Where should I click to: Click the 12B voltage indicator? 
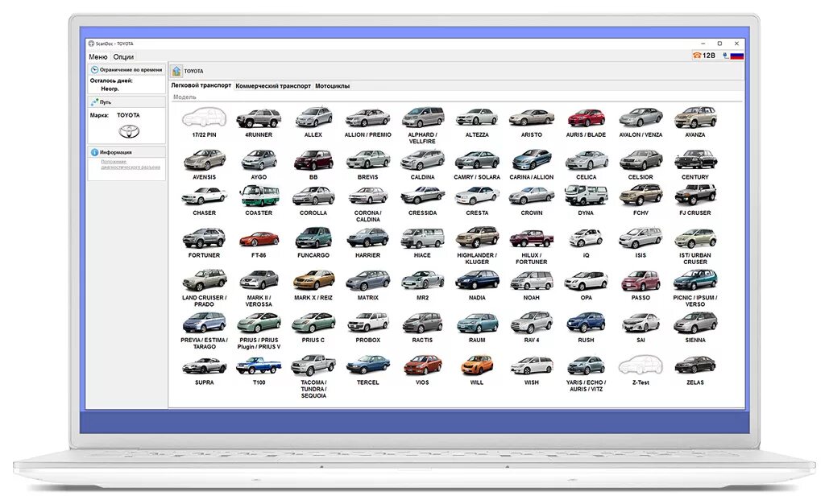704,56
